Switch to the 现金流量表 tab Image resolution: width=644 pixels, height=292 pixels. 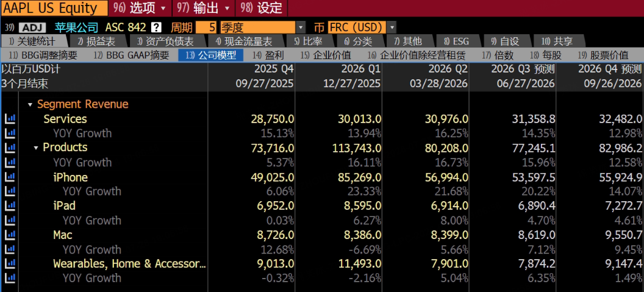pyautogui.click(x=244, y=41)
